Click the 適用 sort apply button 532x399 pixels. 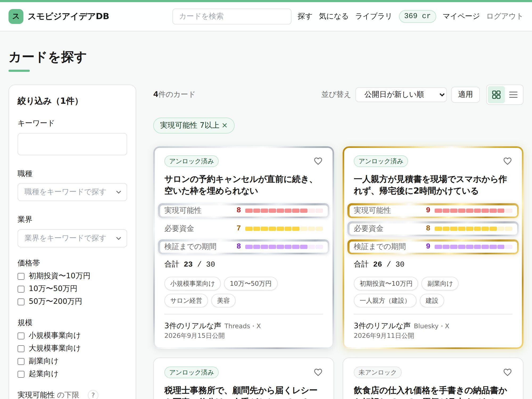[x=465, y=95]
